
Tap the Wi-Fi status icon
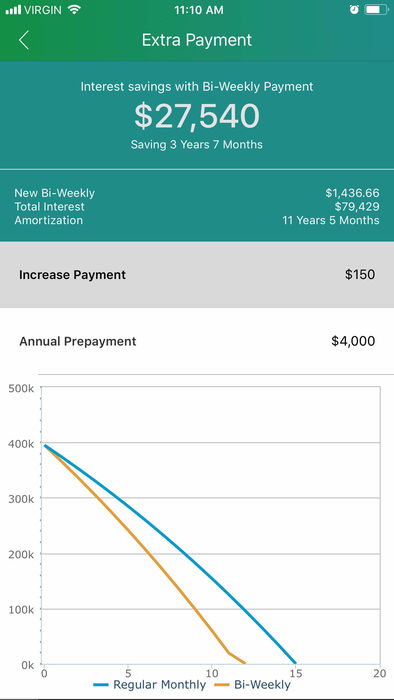tap(75, 10)
